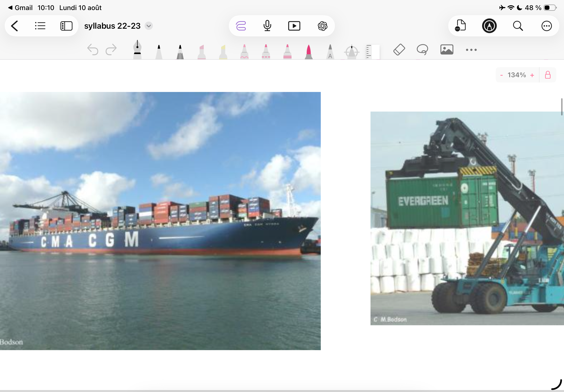Select the pink highlighter
This screenshot has height=392, width=564.
202,52
